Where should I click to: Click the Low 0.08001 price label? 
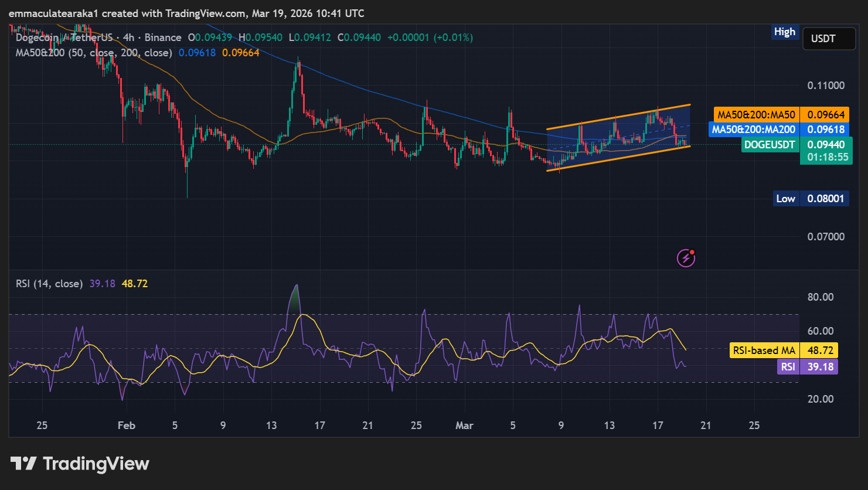[x=812, y=199]
